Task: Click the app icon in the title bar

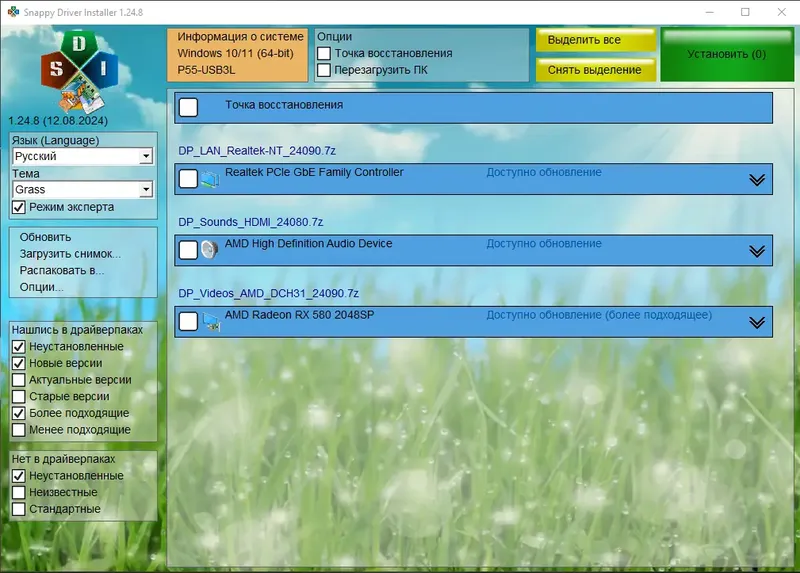Action: click(x=13, y=12)
